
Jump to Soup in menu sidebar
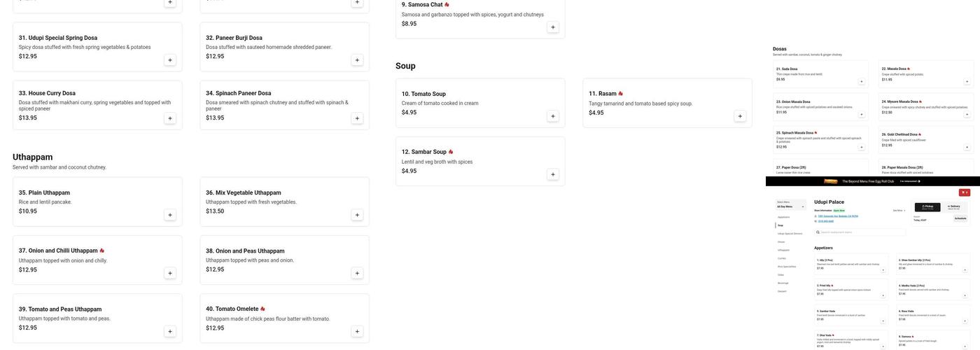pyautogui.click(x=780, y=225)
